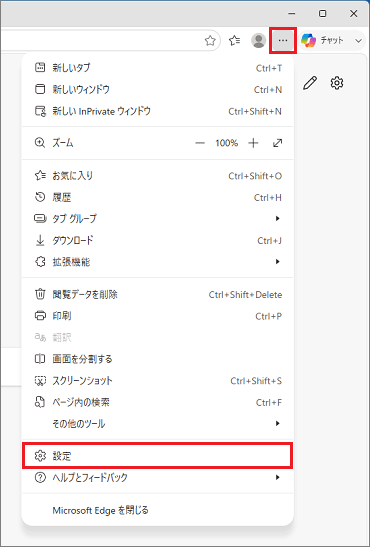Open Copilot チャット button
Screen dimensions: 370x547
(323, 41)
